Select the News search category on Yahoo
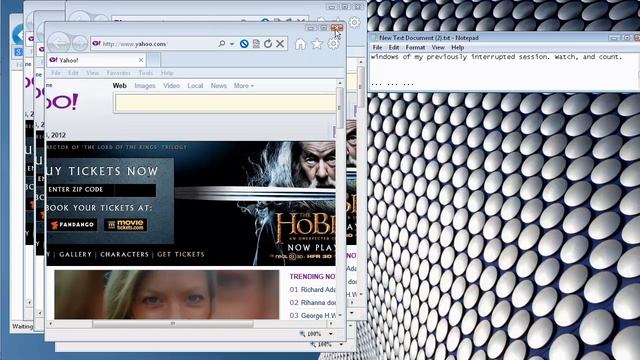This screenshot has width=640, height=360. [218, 86]
